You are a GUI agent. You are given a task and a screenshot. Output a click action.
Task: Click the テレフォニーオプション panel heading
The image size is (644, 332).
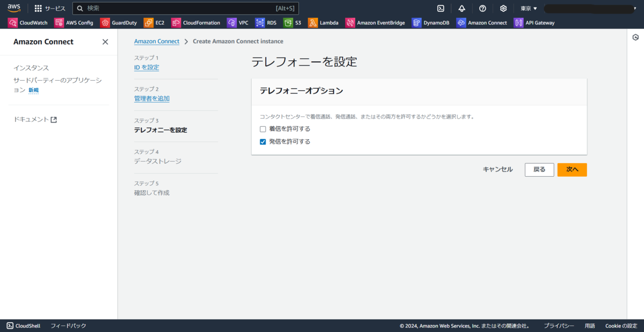tap(301, 91)
